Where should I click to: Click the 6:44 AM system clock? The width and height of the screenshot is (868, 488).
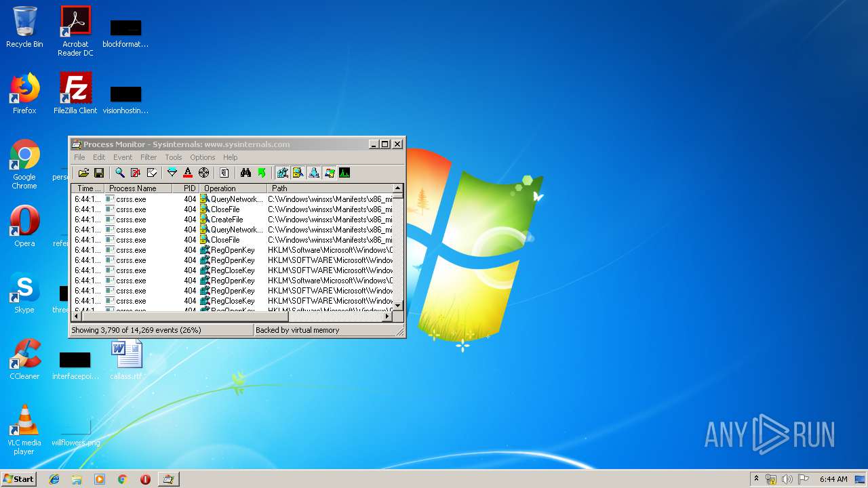pos(833,479)
